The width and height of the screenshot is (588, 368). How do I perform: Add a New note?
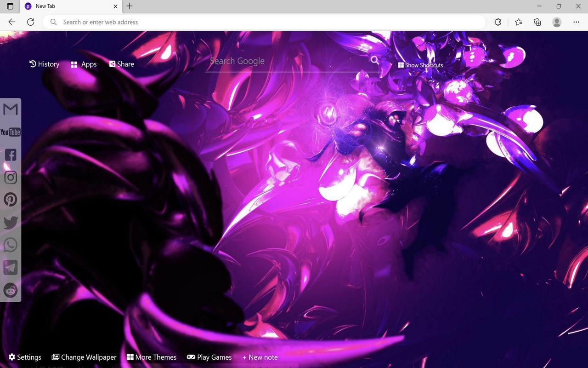tap(260, 357)
